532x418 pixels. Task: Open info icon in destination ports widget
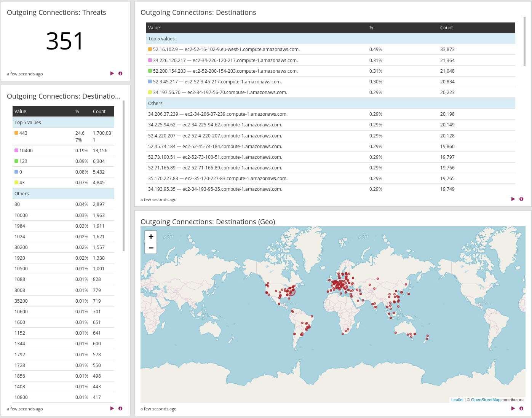[120, 408]
